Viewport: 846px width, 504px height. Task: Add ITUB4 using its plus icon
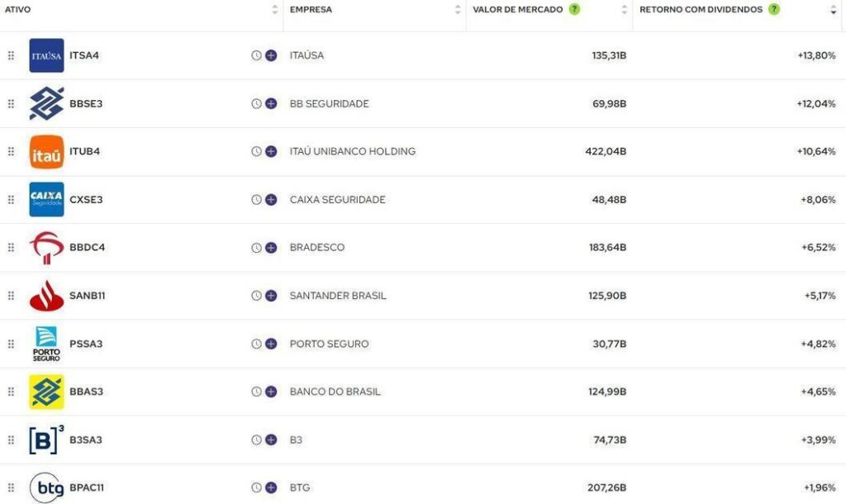tap(271, 152)
